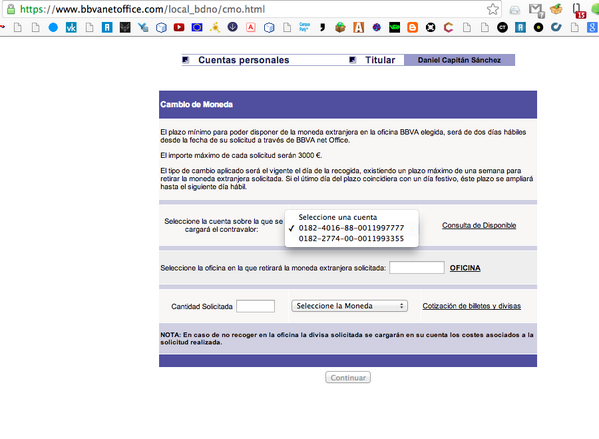Open the maroon letter C bookmark

[x=448, y=27]
